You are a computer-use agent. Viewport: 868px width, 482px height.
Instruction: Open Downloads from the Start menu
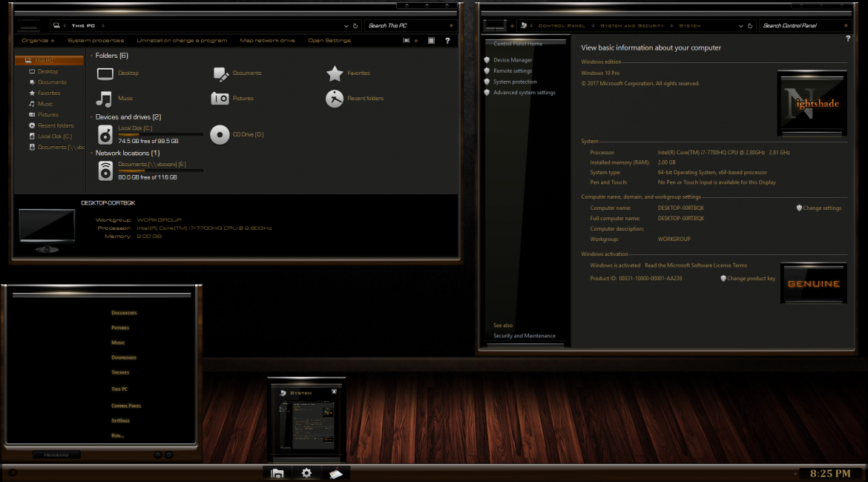[x=124, y=358]
